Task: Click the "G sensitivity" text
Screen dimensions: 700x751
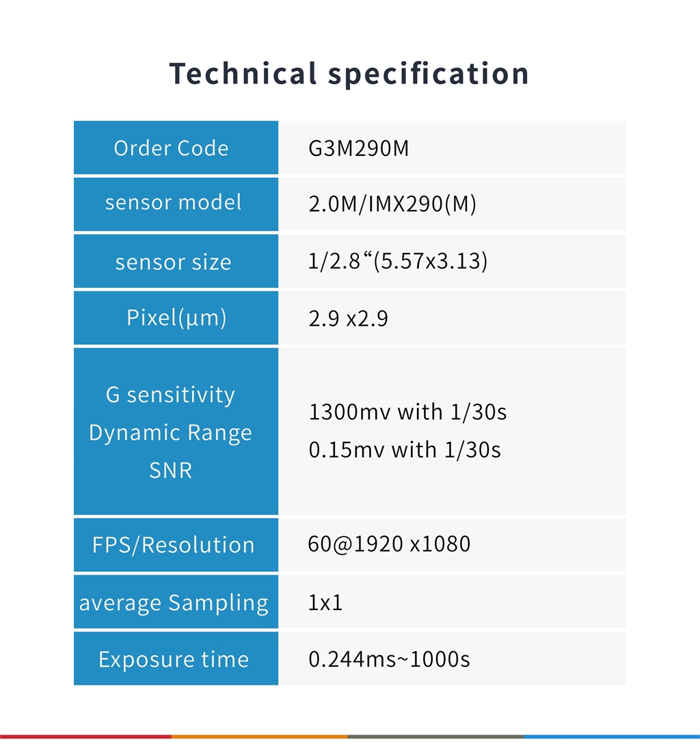Action: (170, 395)
